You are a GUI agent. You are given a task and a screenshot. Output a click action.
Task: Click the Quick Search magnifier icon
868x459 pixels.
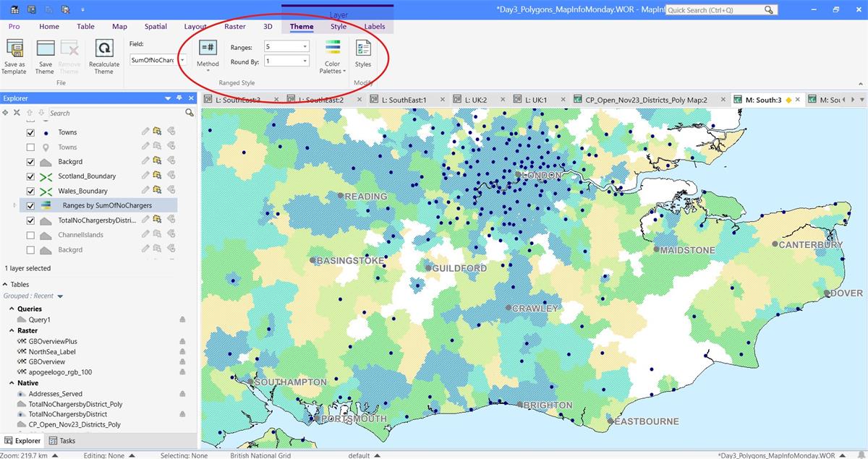770,10
